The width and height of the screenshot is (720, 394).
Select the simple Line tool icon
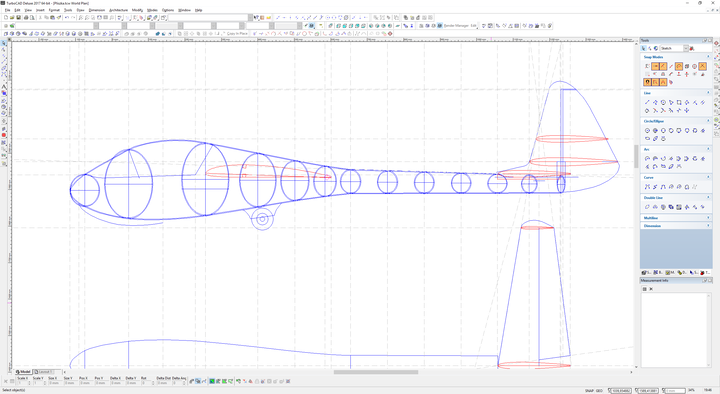pos(647,102)
